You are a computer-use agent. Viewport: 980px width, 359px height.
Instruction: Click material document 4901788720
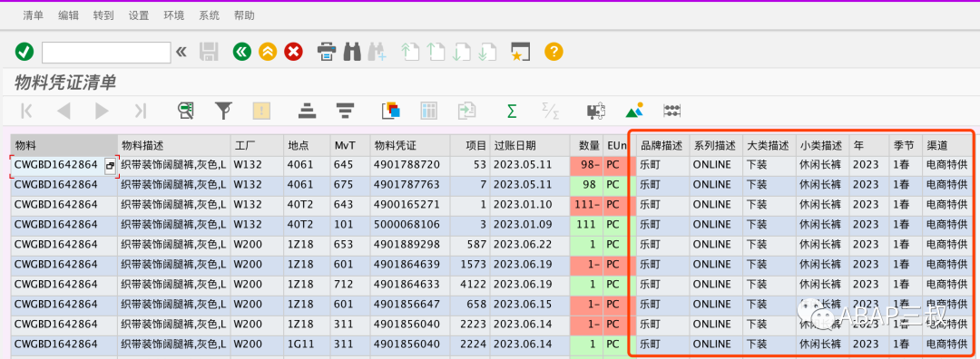(409, 166)
